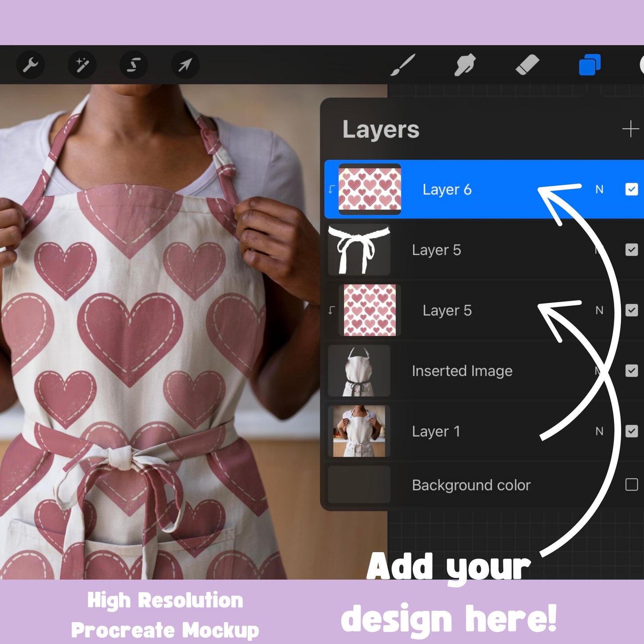Viewport: 644px width, 644px height.
Task: Toggle visibility of the Inserted Image layer
Action: click(x=631, y=371)
